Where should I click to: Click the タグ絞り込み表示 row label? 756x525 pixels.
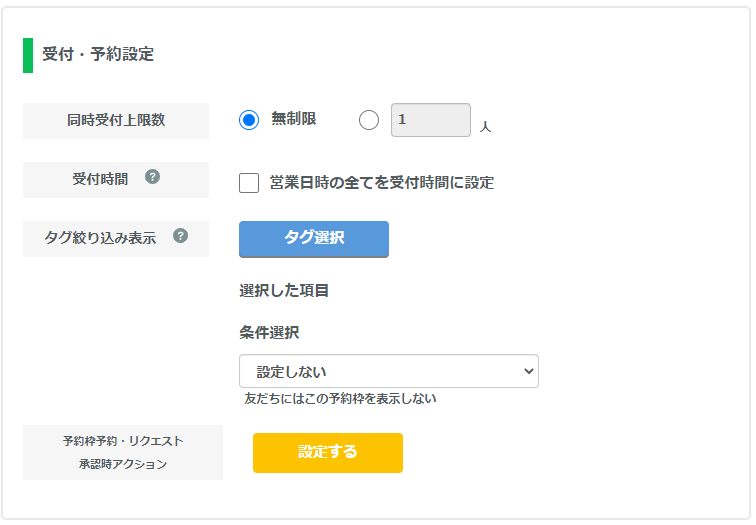[x=100, y=238]
